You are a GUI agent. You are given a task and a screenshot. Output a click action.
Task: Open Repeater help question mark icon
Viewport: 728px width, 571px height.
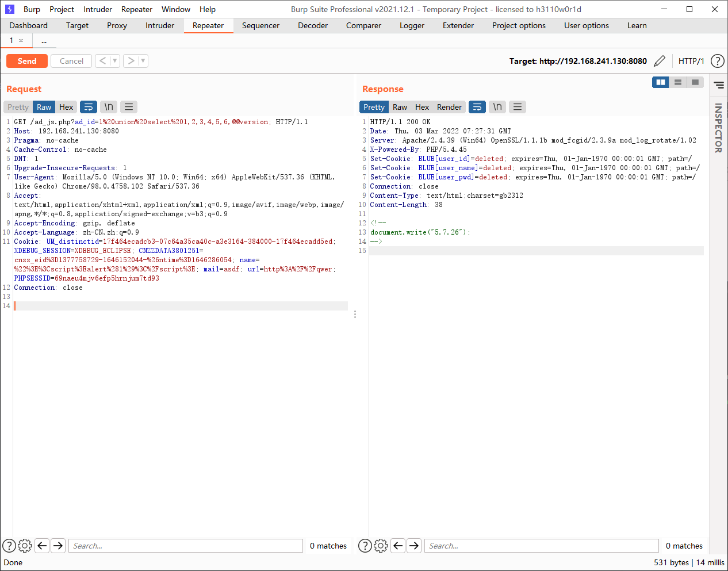(x=717, y=61)
